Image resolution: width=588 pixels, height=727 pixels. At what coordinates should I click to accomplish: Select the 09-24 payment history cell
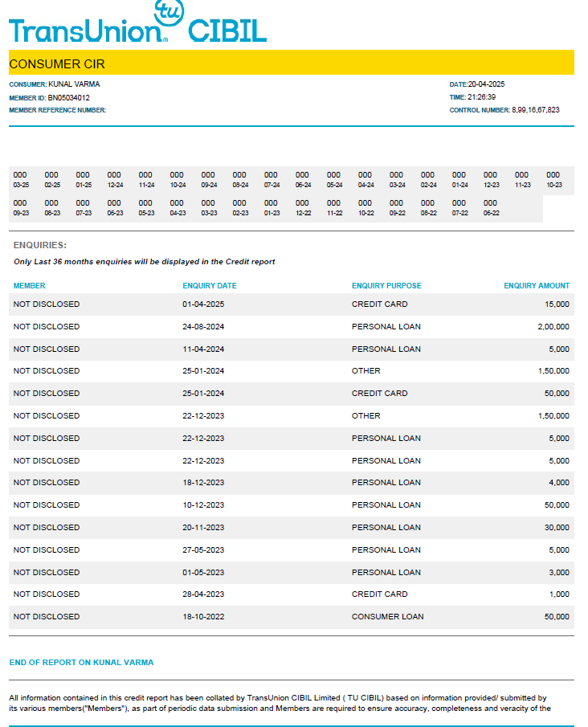tap(209, 180)
